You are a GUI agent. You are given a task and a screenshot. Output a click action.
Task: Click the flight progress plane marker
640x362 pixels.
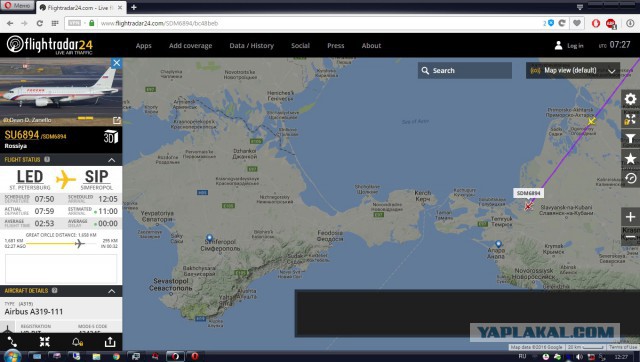click(80, 244)
